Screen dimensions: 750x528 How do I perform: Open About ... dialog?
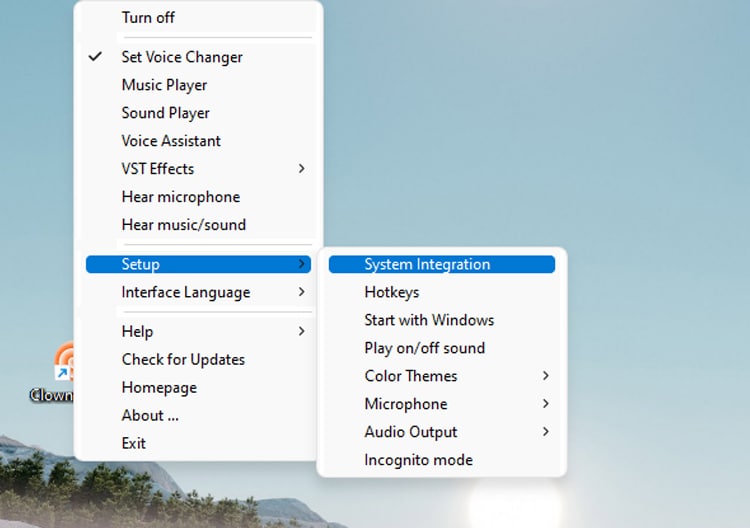tap(198, 415)
